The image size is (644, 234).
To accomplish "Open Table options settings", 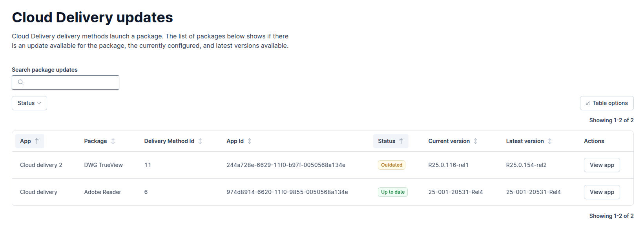I will coord(606,103).
